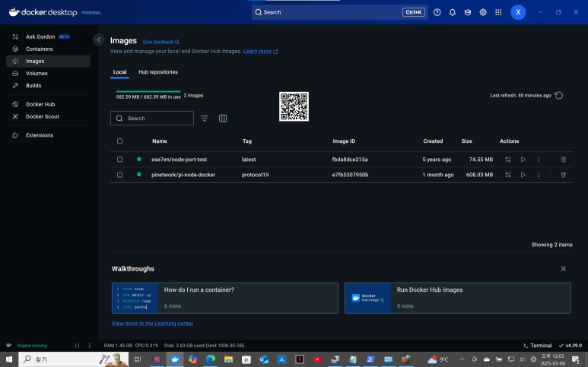Click the image ID fbda8dce315a
Screen dimensions: 588x367
pos(350,160)
